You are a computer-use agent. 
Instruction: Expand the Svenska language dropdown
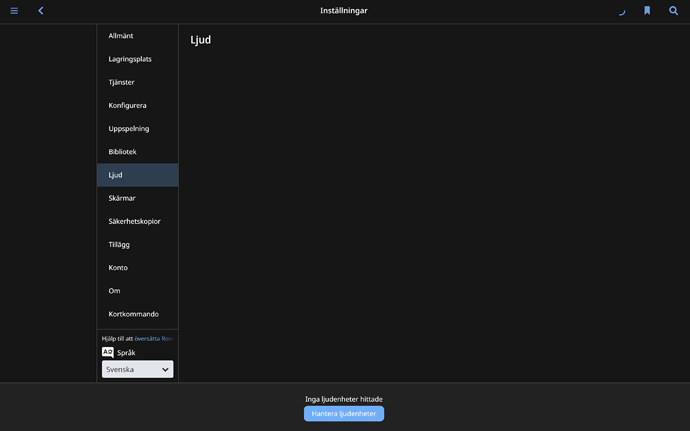coord(137,369)
